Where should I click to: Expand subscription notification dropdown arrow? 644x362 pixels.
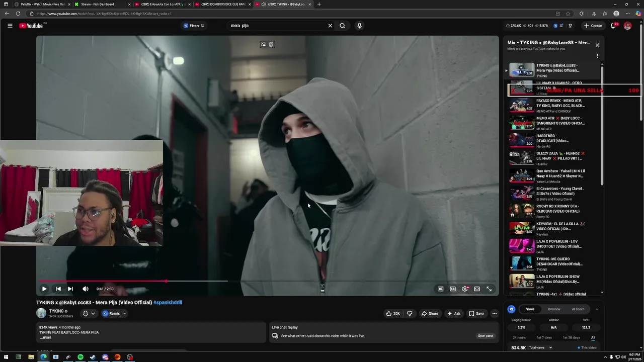(93, 313)
